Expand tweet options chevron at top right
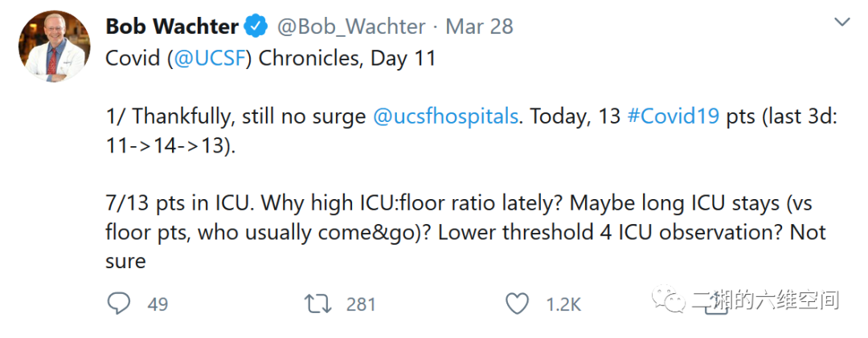The image size is (868, 338). (842, 22)
